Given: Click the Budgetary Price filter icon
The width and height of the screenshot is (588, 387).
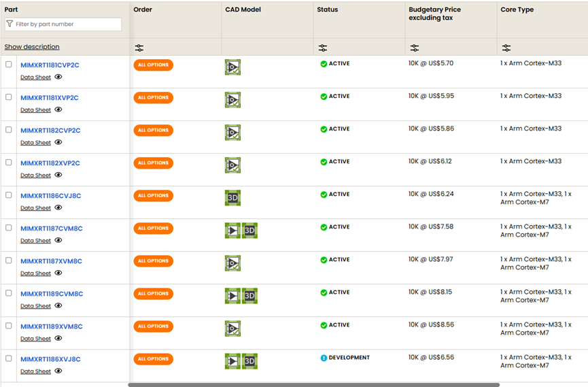Looking at the screenshot, I should point(415,48).
